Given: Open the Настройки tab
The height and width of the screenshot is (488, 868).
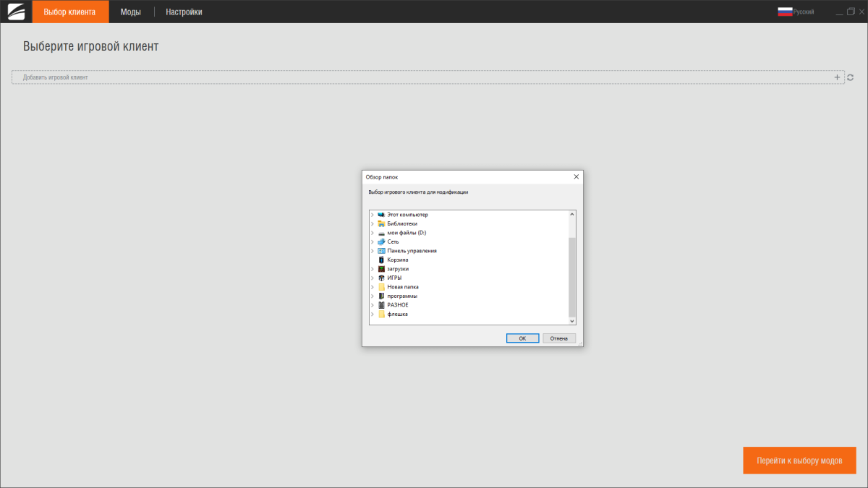Looking at the screenshot, I should [184, 12].
